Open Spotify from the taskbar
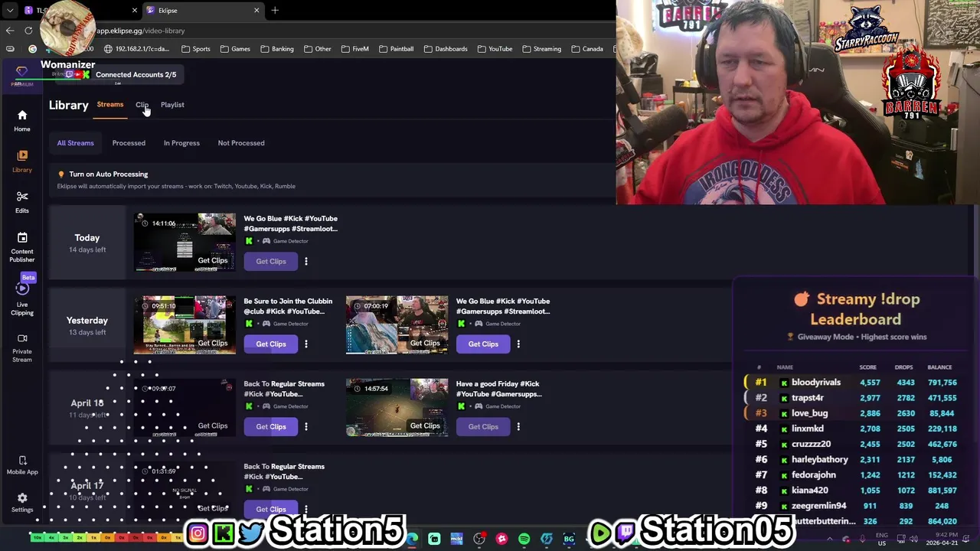The image size is (980, 551). (524, 539)
